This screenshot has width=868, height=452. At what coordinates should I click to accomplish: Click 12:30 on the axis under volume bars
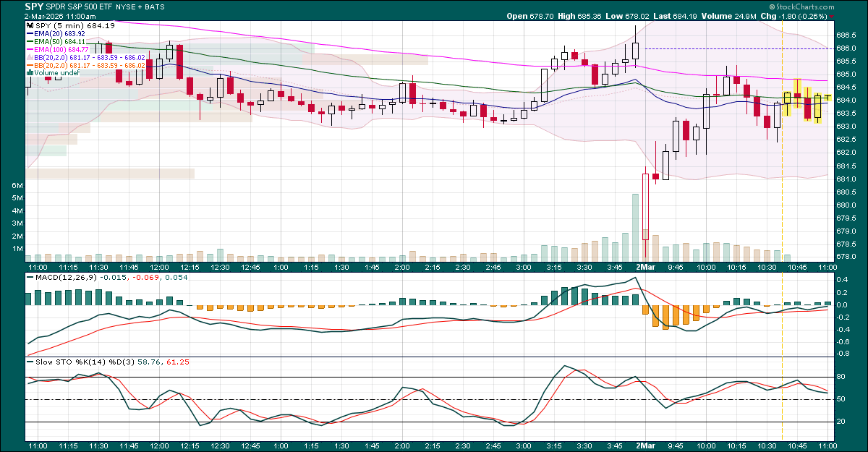point(220,267)
